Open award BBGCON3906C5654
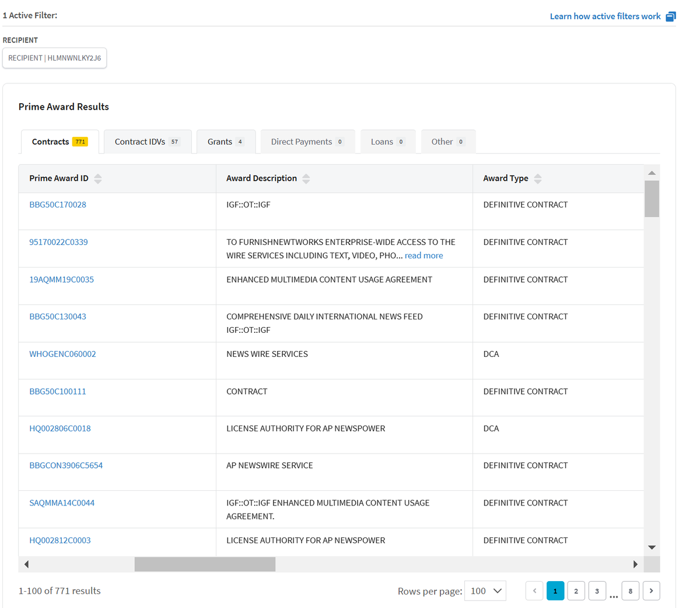This screenshot has width=700, height=608. point(66,465)
